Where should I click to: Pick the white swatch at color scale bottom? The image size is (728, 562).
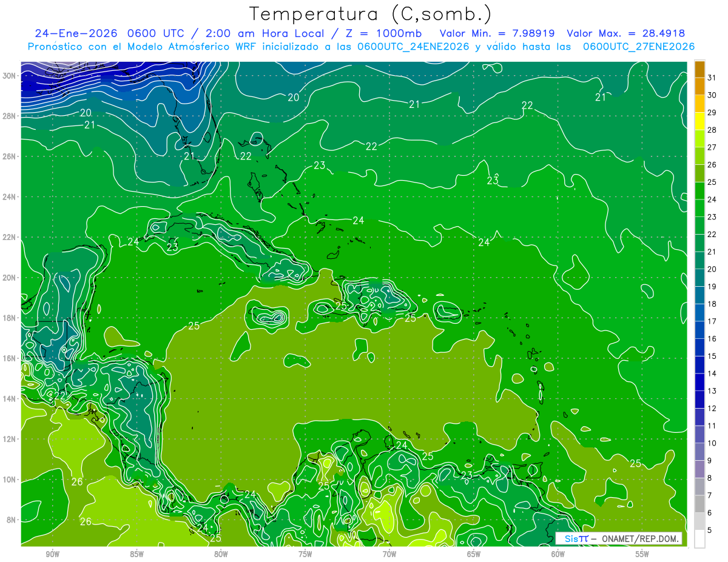(699, 539)
